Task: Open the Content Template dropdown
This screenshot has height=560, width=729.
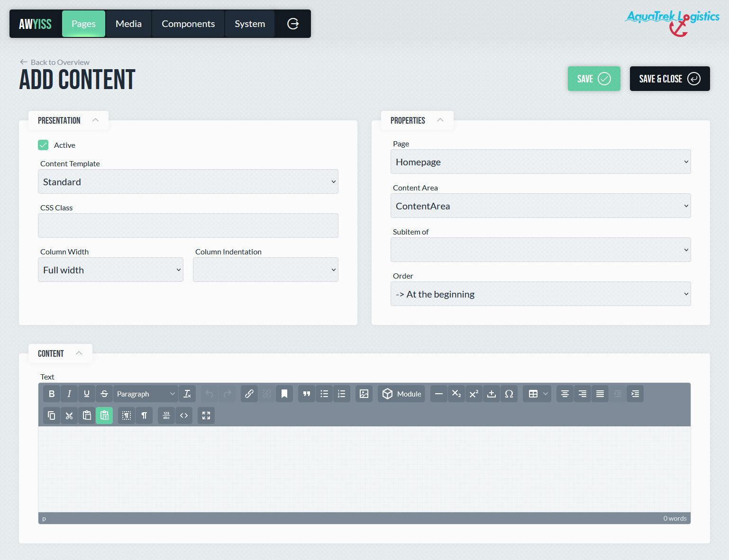Action: tap(188, 182)
